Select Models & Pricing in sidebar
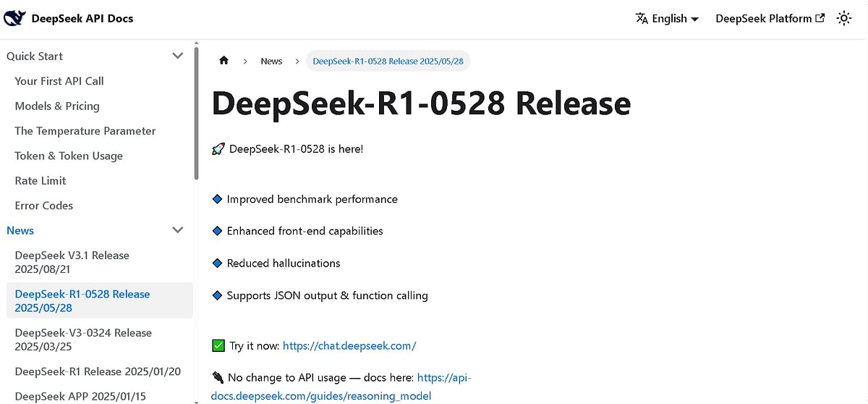Screen dimensions: 868x404 tap(57, 106)
